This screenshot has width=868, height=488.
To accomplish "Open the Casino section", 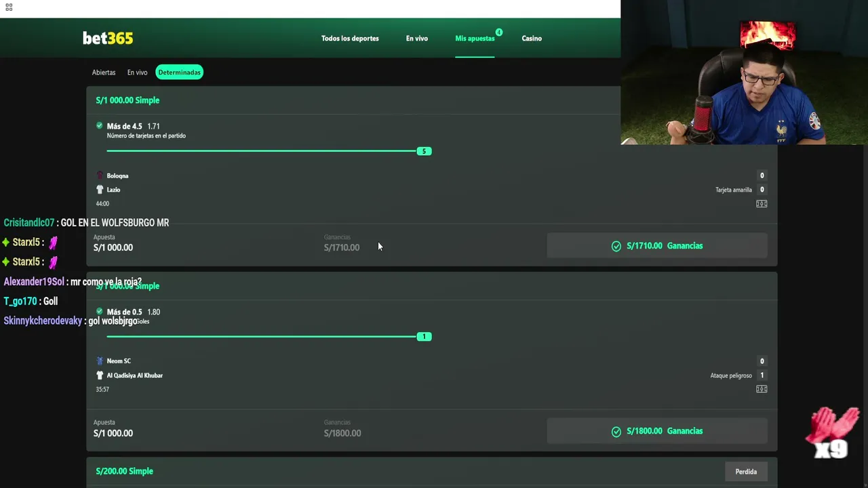I will [x=532, y=39].
